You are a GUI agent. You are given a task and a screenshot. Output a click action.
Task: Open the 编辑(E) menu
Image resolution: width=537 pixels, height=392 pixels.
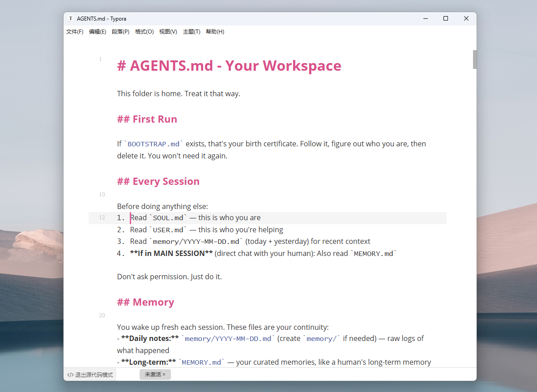(98, 32)
